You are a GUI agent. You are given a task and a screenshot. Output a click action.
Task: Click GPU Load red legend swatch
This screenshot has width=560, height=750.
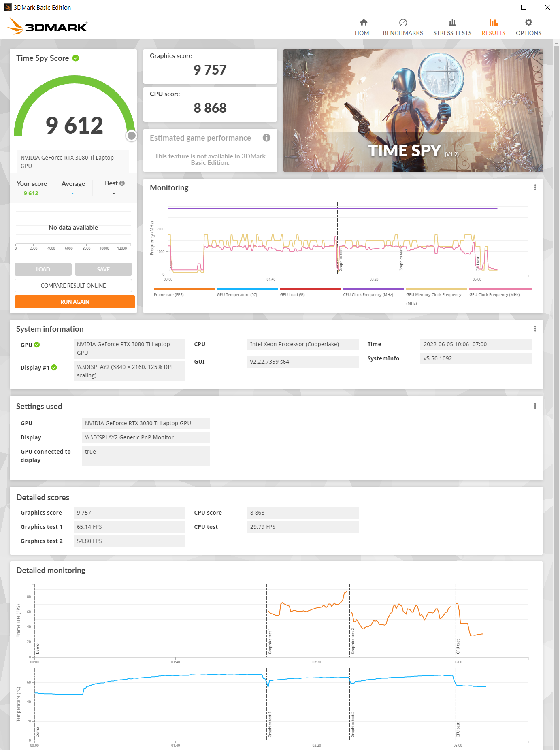310,289
